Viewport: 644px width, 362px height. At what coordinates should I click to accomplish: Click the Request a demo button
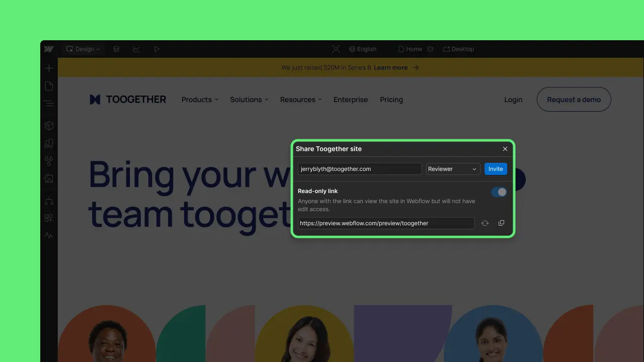[x=574, y=100]
